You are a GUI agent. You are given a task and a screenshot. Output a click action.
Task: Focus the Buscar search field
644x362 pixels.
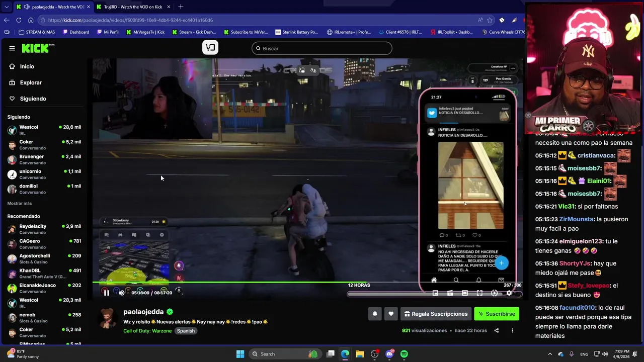coord(322,48)
